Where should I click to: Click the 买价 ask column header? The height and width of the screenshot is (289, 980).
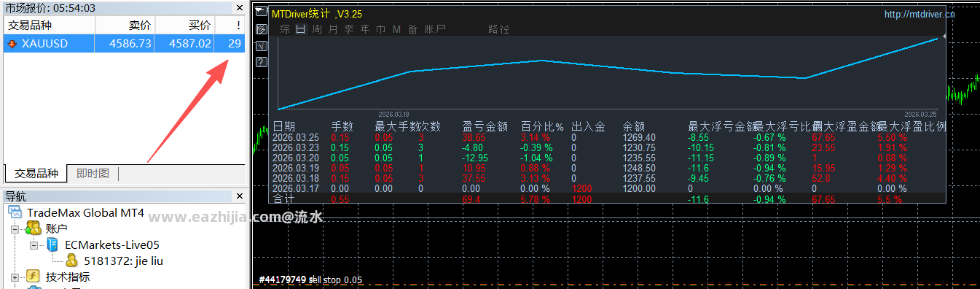(185, 26)
